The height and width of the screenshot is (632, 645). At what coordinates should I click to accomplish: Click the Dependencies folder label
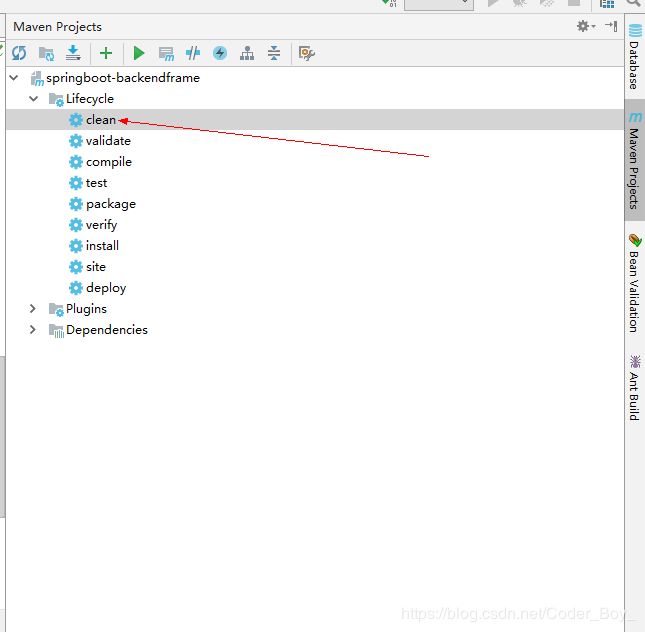click(107, 330)
